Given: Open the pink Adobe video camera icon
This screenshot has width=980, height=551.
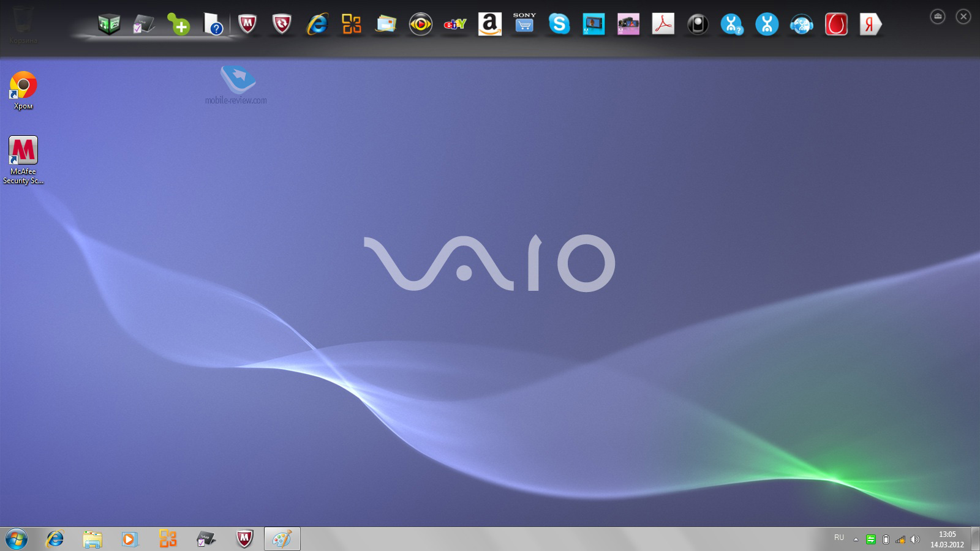Looking at the screenshot, I should click(x=628, y=24).
